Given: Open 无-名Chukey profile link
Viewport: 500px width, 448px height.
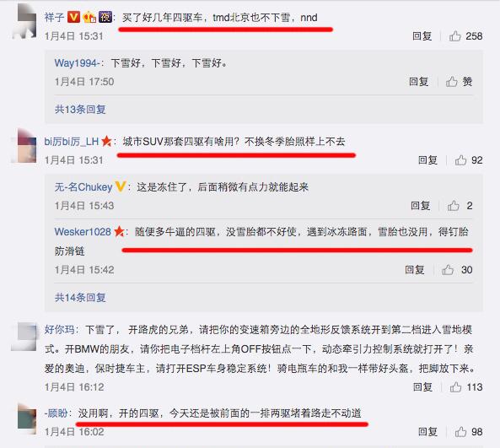Looking at the screenshot, I should click(x=83, y=187).
